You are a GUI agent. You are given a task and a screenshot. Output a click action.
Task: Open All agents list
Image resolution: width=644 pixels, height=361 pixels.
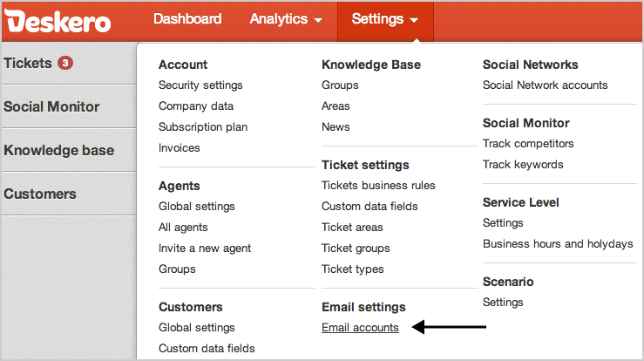(x=183, y=228)
